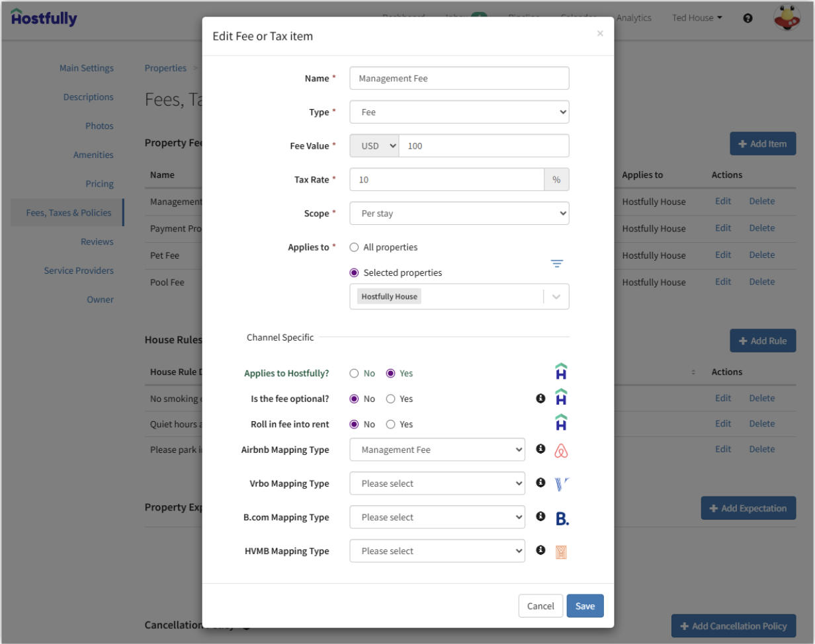Click the Booking.com logo icon
This screenshot has width=815, height=644.
coord(562,518)
